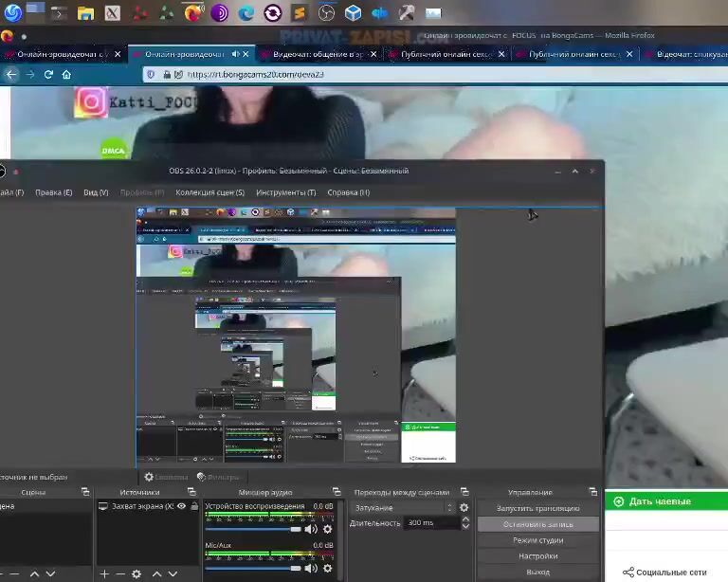Open the Затухание transition dropdown
Screen dimensions: 728x582
coord(402,508)
